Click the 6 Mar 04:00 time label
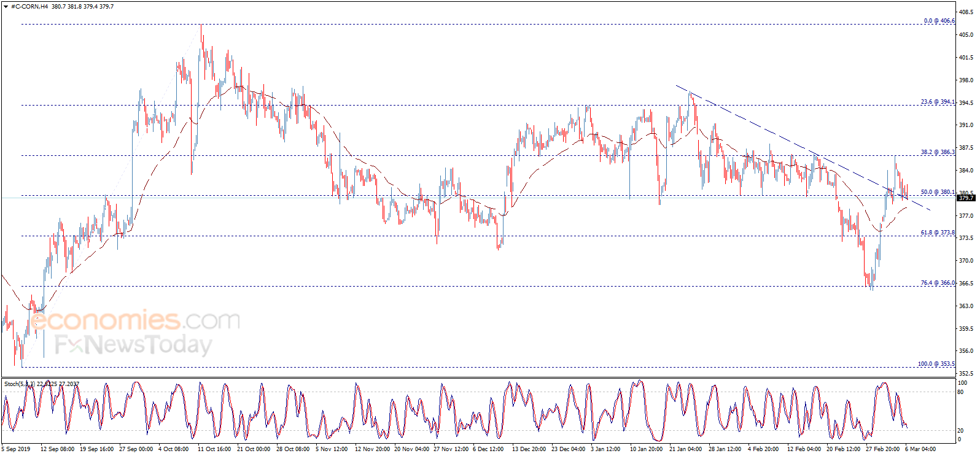The height and width of the screenshot is (456, 980). [920, 449]
